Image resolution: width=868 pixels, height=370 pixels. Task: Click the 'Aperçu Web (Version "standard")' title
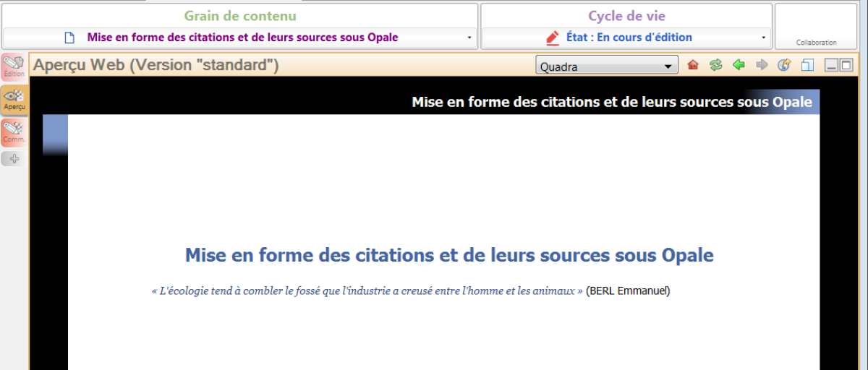pyautogui.click(x=156, y=66)
